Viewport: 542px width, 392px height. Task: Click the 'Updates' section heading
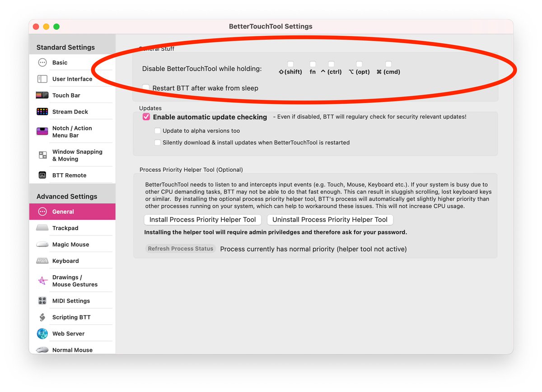click(x=150, y=108)
